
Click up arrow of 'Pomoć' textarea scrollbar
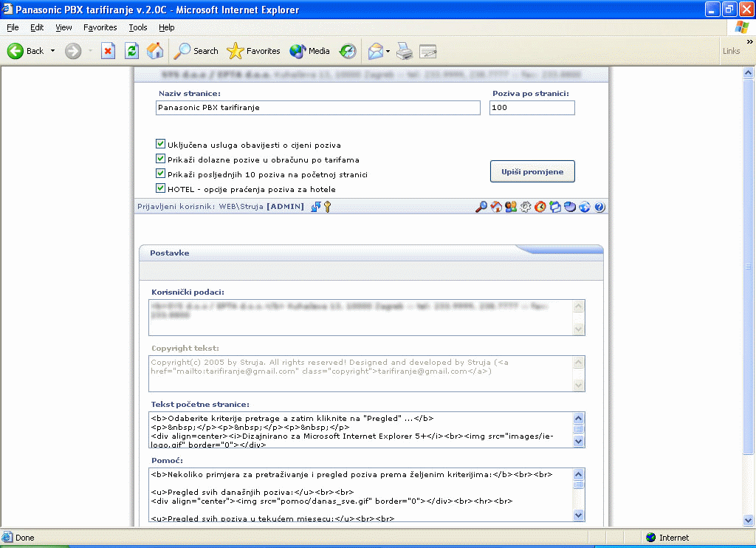click(x=579, y=474)
